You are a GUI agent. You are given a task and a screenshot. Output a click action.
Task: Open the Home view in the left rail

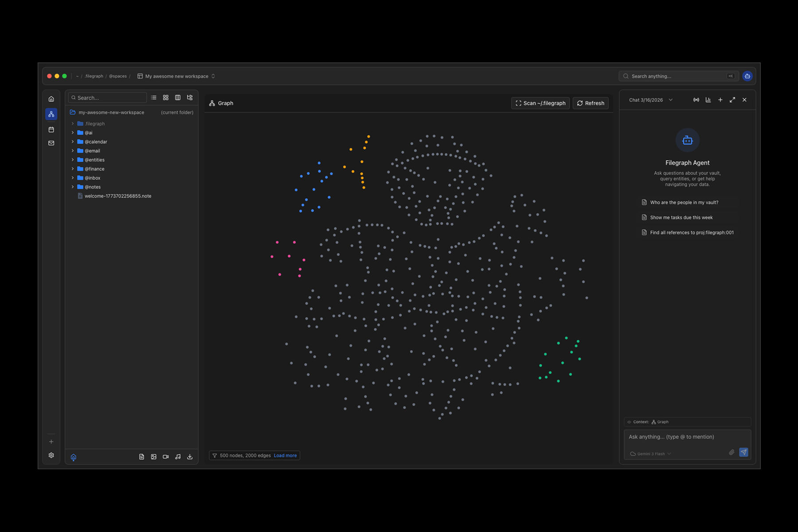51,99
